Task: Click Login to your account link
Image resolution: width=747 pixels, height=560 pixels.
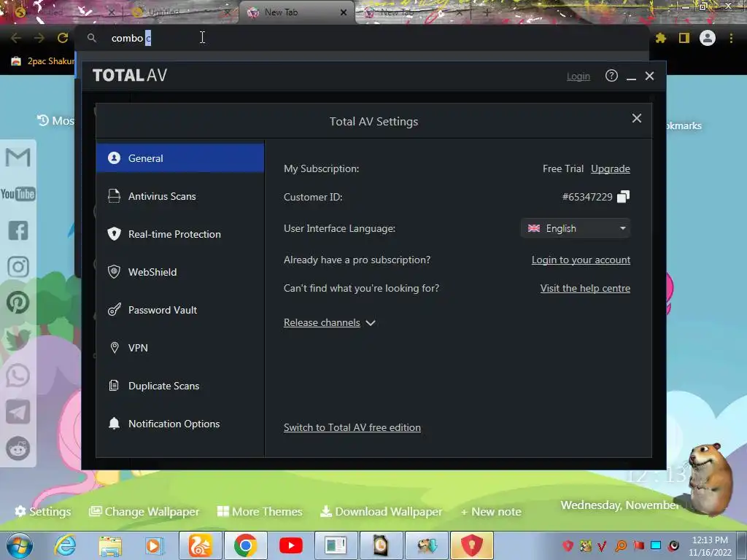Action: [581, 260]
